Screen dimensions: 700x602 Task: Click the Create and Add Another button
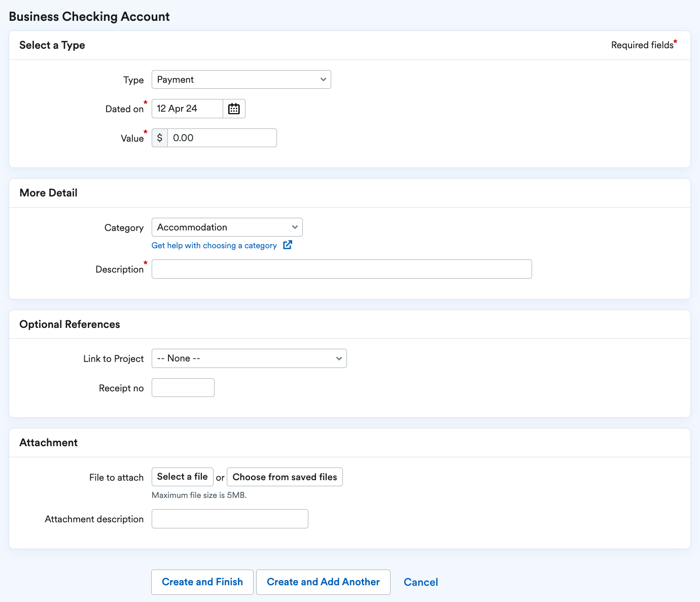(x=323, y=582)
